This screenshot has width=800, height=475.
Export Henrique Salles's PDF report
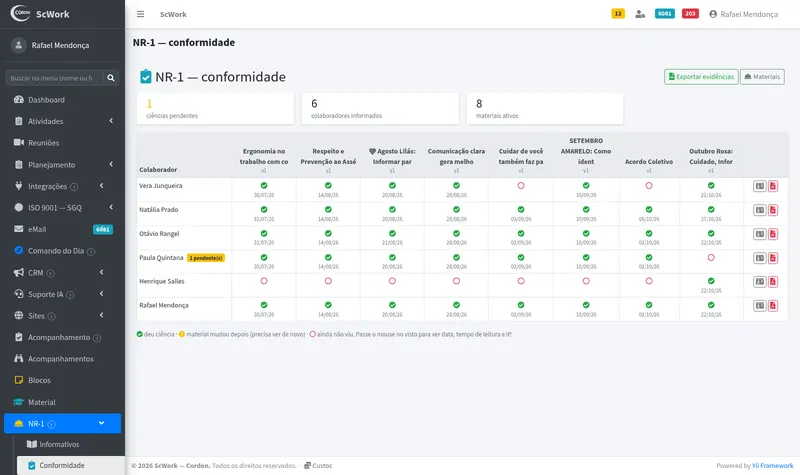(773, 282)
